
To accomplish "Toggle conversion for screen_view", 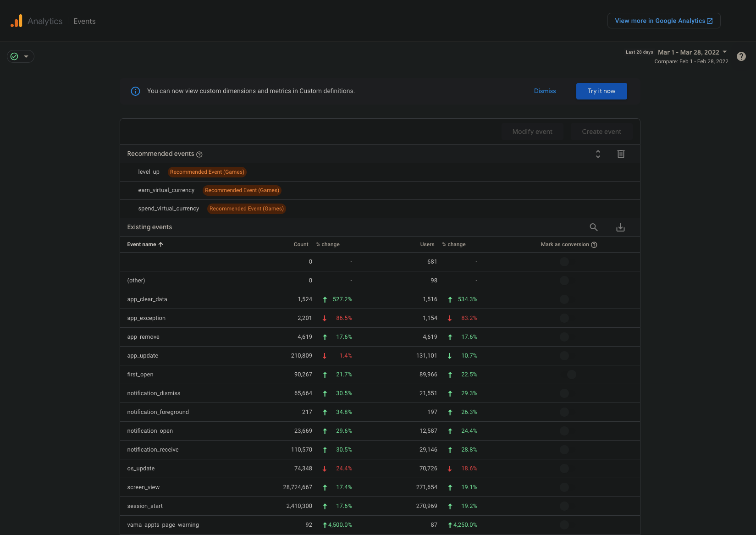I will 564,487.
